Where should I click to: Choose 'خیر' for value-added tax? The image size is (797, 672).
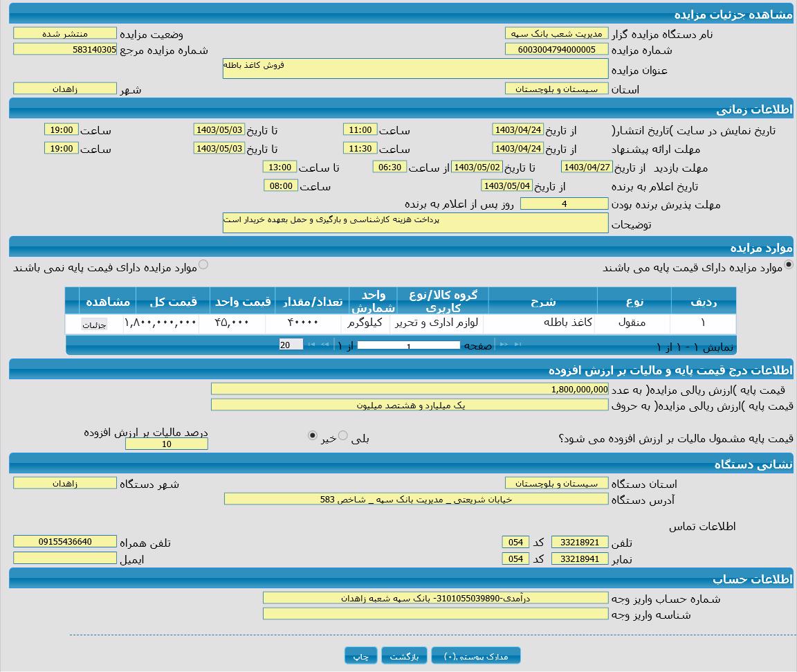[313, 435]
